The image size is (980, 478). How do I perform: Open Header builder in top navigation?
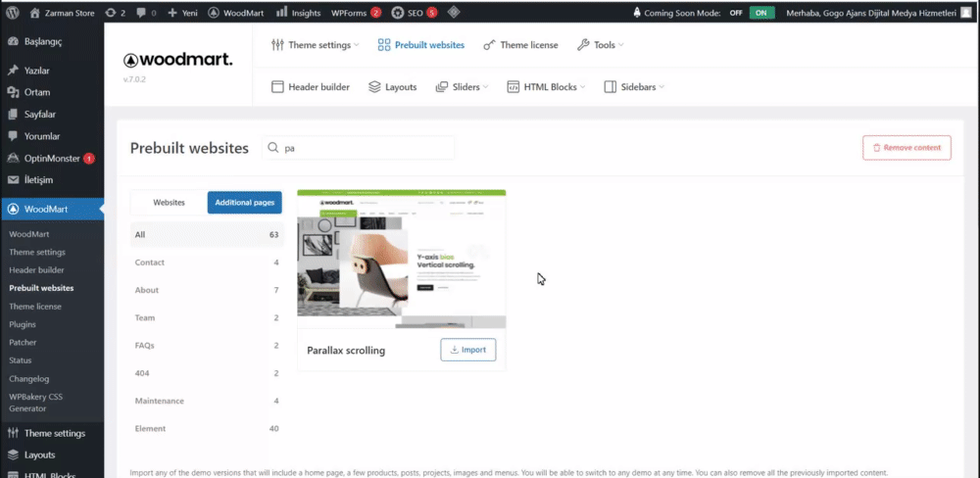pos(311,87)
